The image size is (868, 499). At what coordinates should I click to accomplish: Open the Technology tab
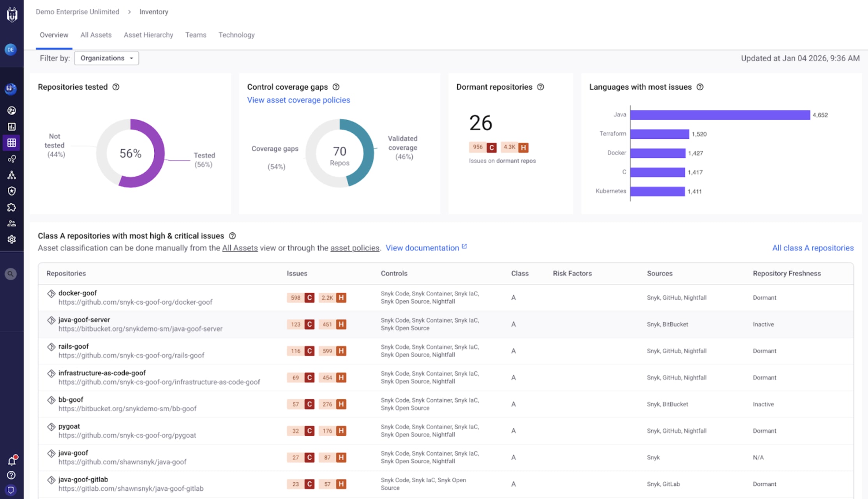click(x=236, y=35)
